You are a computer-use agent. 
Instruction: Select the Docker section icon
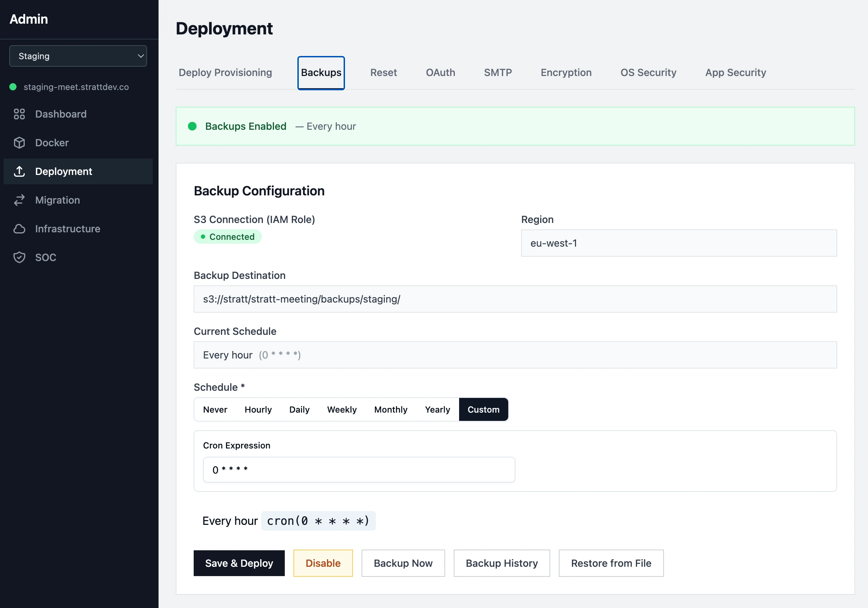[x=20, y=142]
